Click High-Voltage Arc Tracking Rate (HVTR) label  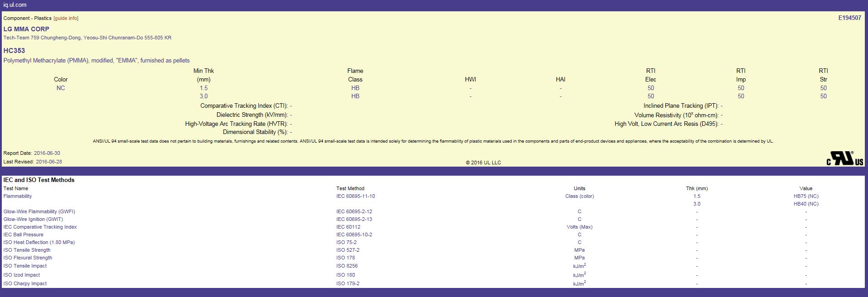236,124
